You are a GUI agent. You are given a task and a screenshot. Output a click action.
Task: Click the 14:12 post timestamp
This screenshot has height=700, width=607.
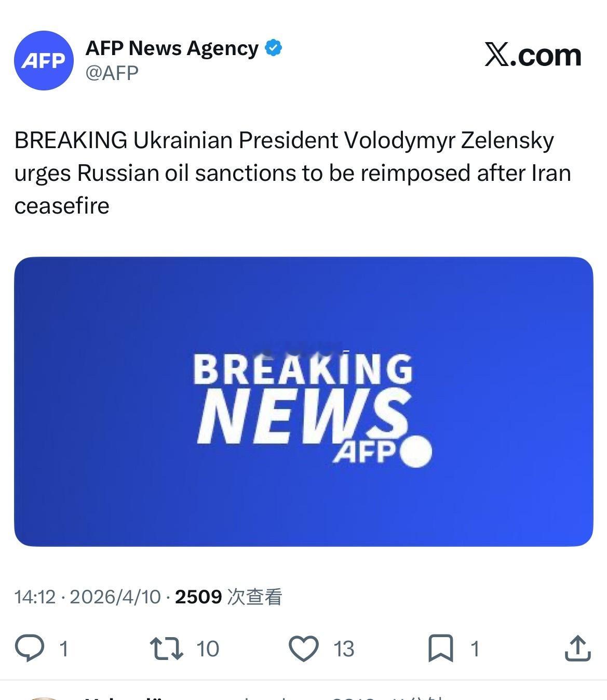[34, 597]
